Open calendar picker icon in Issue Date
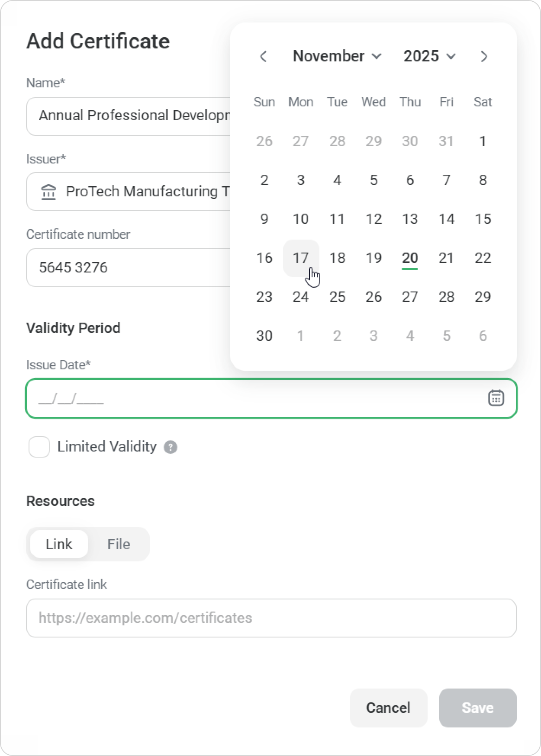 [x=496, y=398]
